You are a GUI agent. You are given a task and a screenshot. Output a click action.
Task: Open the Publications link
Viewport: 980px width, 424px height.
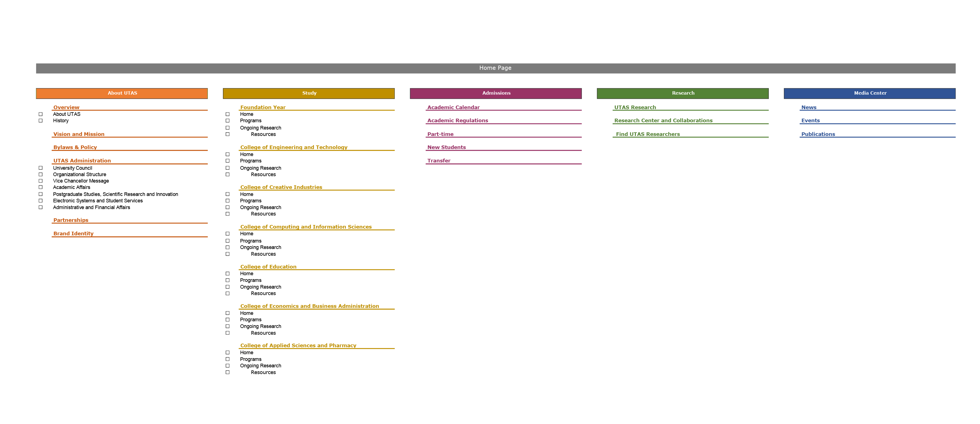(x=818, y=134)
